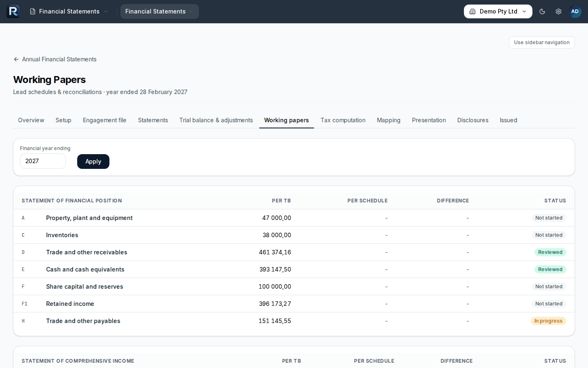
Task: Open the Presentation tab
Action: pyautogui.click(x=429, y=120)
